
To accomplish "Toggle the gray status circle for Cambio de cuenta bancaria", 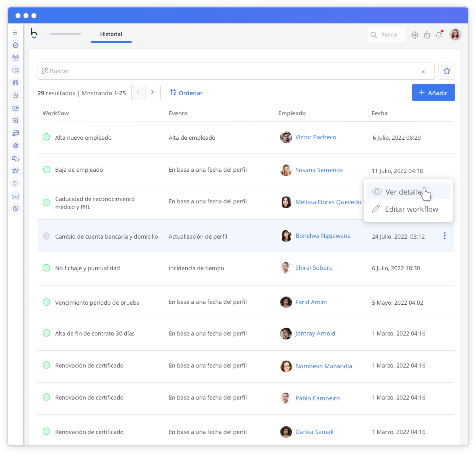I will tap(46, 236).
